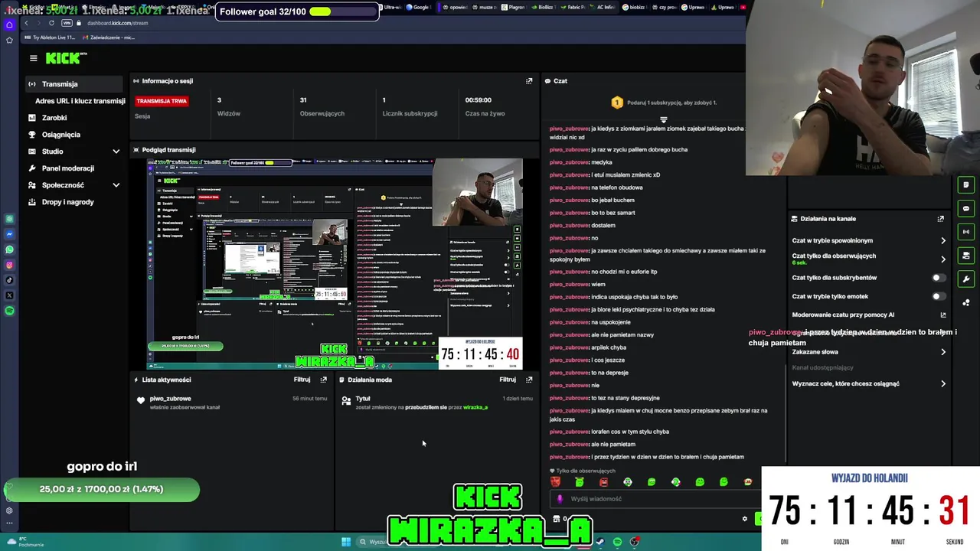Open X (Twitter) in the browser sidebar
Screen dimensions: 980x551
point(9,295)
